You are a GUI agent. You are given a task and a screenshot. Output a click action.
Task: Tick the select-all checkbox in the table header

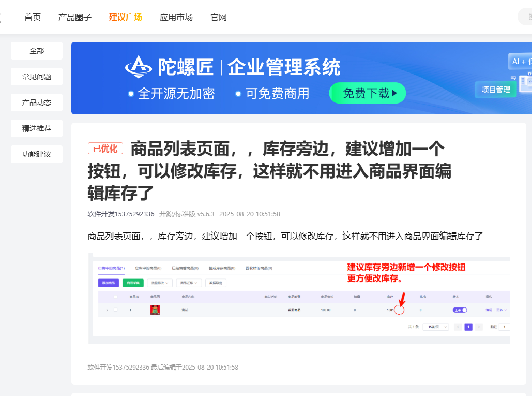(x=116, y=297)
